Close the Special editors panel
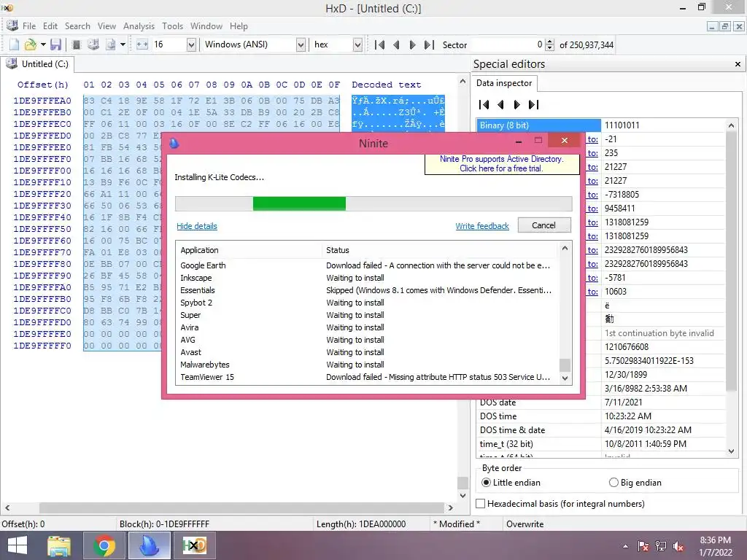 pos(738,64)
